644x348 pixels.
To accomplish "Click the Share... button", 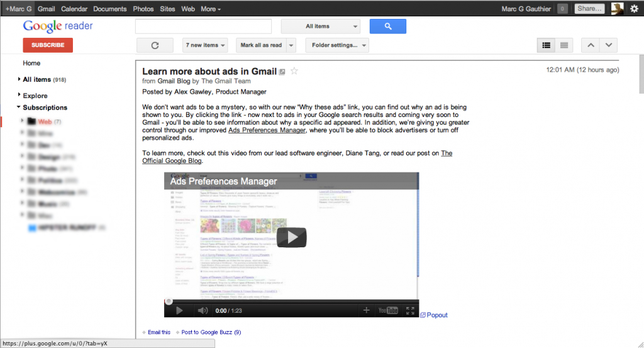I will point(589,9).
